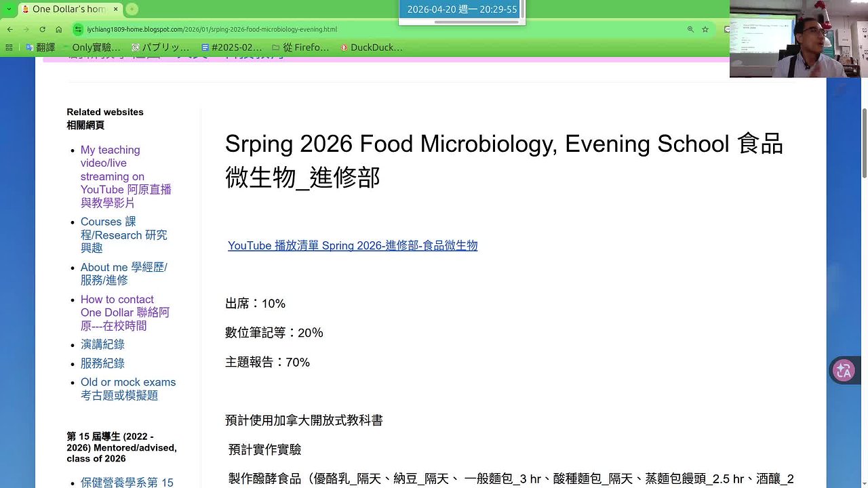Close the One Dollar's home tab
The height and width of the screenshot is (488, 868).
tap(115, 9)
